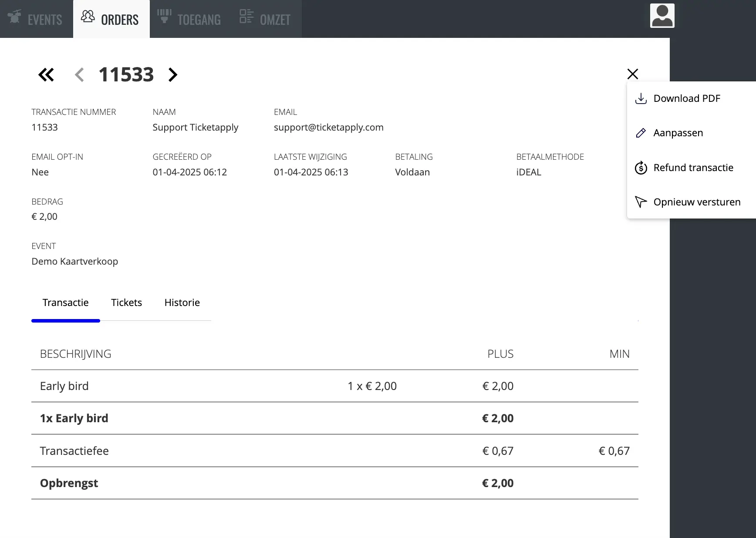
Task: Select Refund transactie option
Action: coord(694,168)
